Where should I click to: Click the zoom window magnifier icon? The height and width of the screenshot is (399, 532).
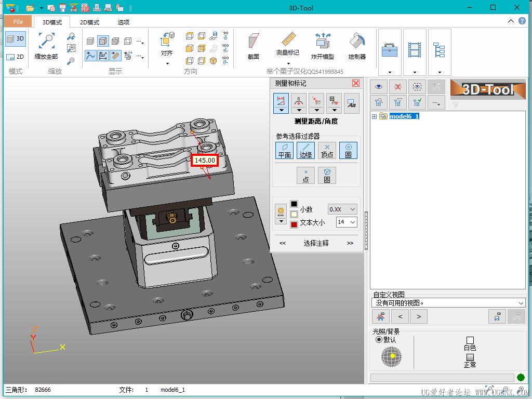click(x=71, y=48)
